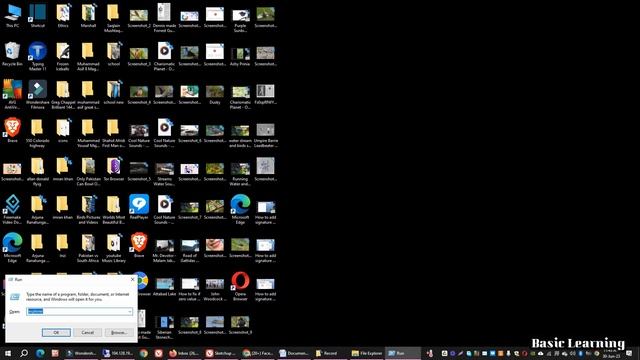
Task: Open Tor Browser desktop icon
Action: tap(113, 169)
